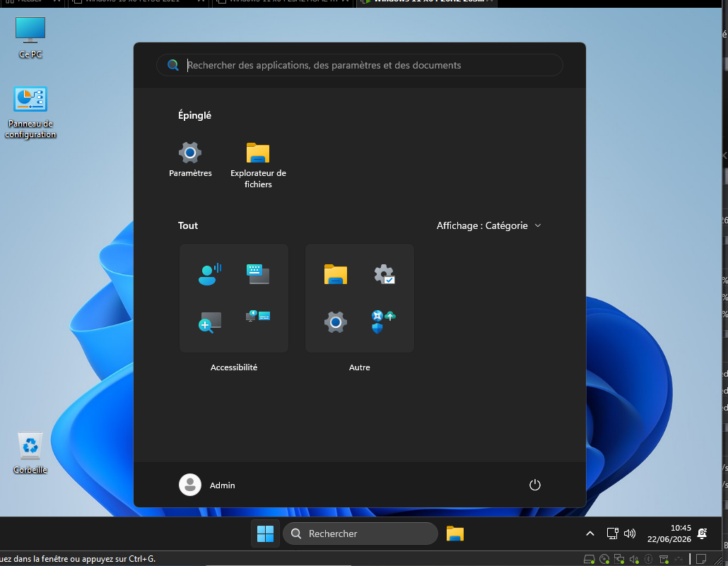The width and height of the screenshot is (728, 566).
Task: Open File Explorer icon in Autre folder
Action: click(335, 274)
